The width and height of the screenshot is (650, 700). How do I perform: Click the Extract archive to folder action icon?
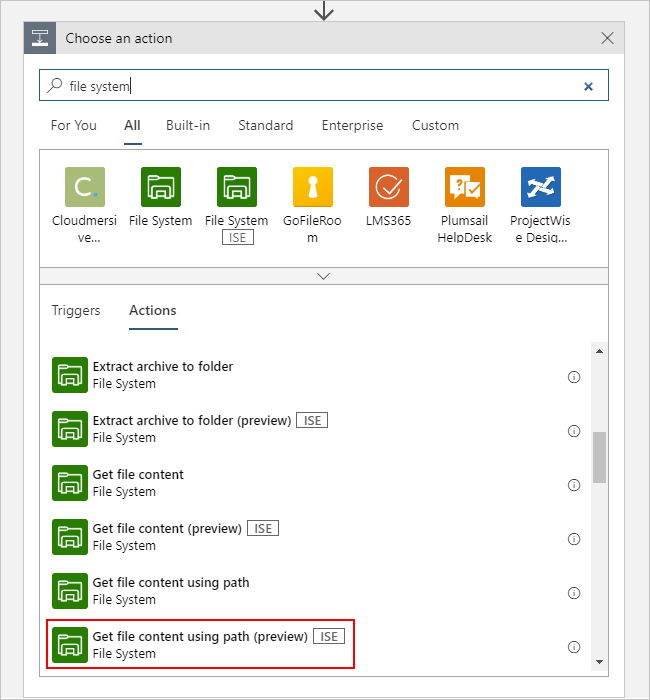tap(70, 375)
